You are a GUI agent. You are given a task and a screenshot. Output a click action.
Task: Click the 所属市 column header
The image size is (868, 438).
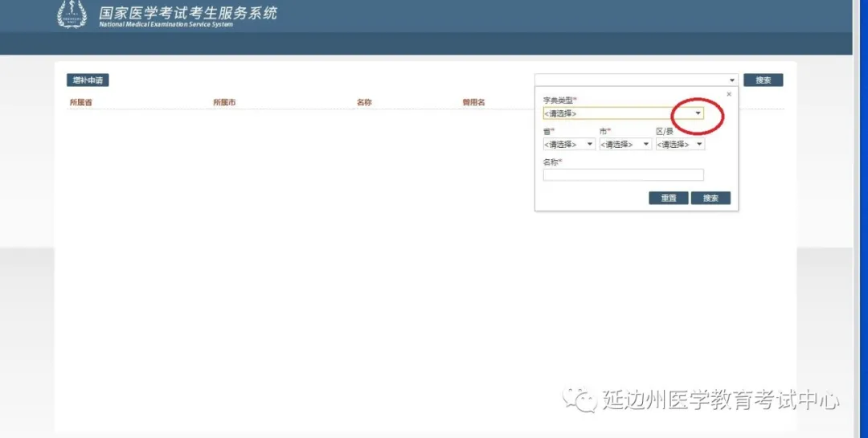[224, 103]
